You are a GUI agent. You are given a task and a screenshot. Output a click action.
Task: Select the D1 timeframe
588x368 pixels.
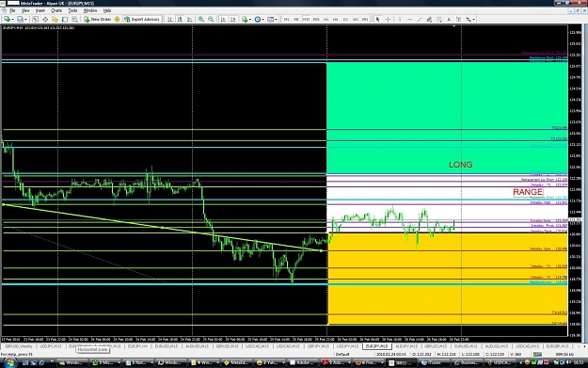click(345, 19)
